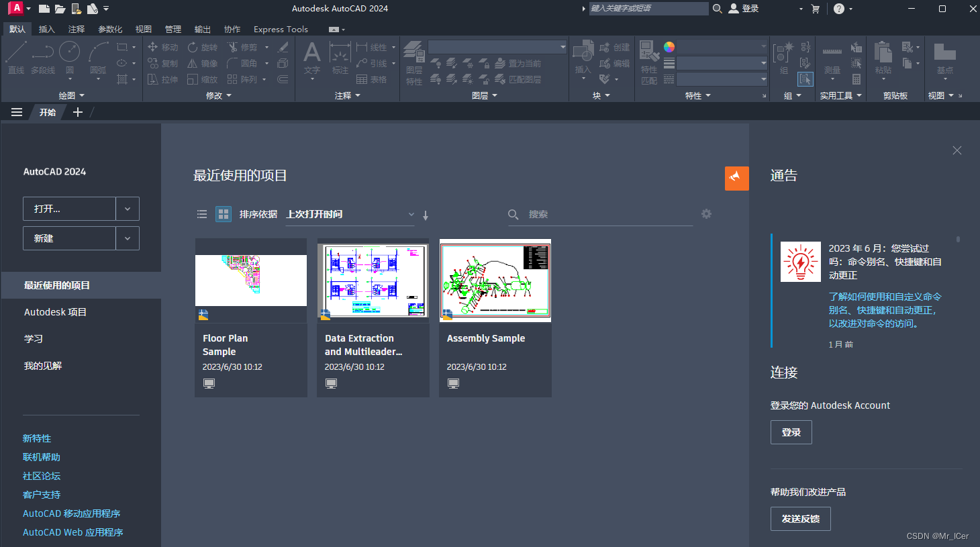This screenshot has width=980, height=547.
Task: Expand the Annotation (注释) panel
Action: tap(347, 95)
